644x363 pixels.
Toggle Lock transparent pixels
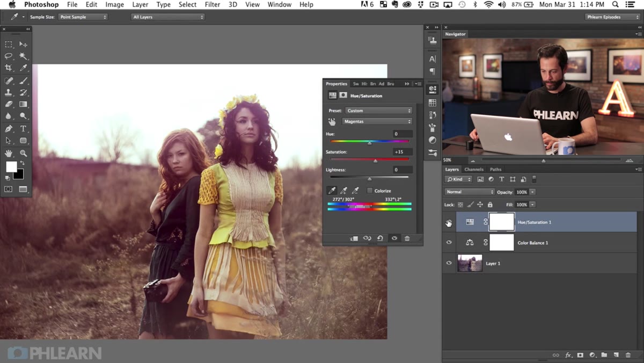[x=460, y=205]
